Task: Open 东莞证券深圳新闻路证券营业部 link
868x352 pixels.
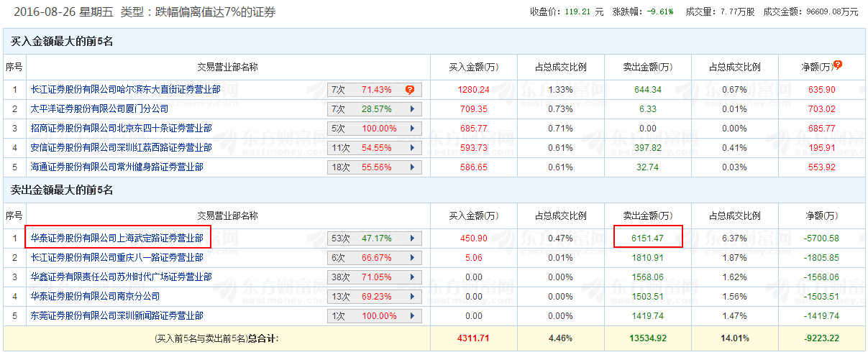Action: (117, 315)
